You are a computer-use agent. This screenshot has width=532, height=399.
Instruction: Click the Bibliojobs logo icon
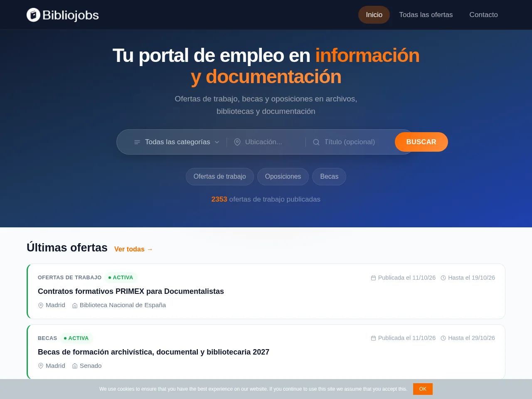[x=33, y=15]
